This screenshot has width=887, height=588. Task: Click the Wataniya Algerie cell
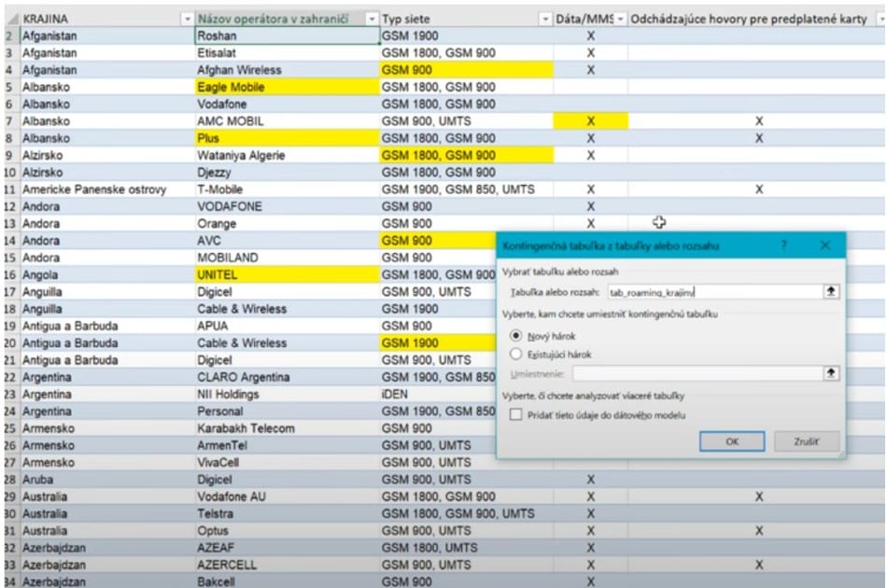point(288,156)
